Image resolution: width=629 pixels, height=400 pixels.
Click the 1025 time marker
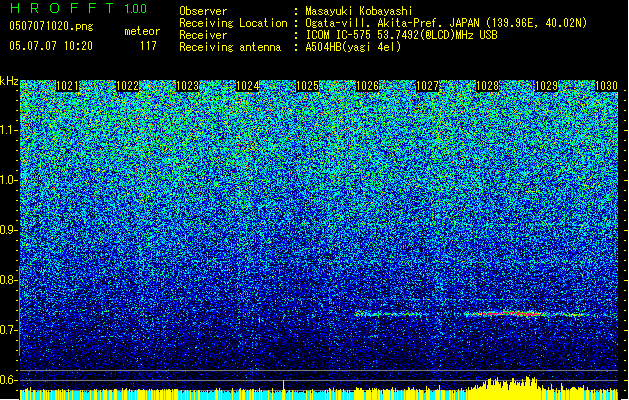307,86
